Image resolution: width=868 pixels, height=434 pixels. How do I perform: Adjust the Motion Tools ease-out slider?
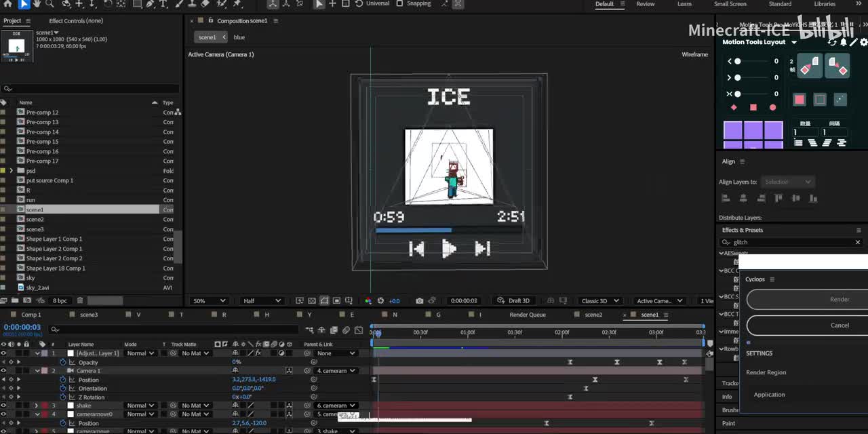(x=738, y=77)
